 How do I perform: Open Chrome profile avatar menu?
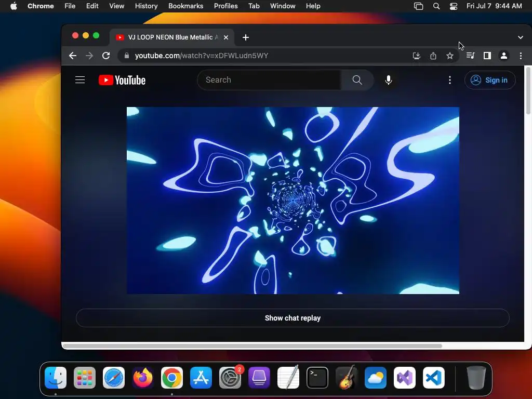(x=504, y=56)
